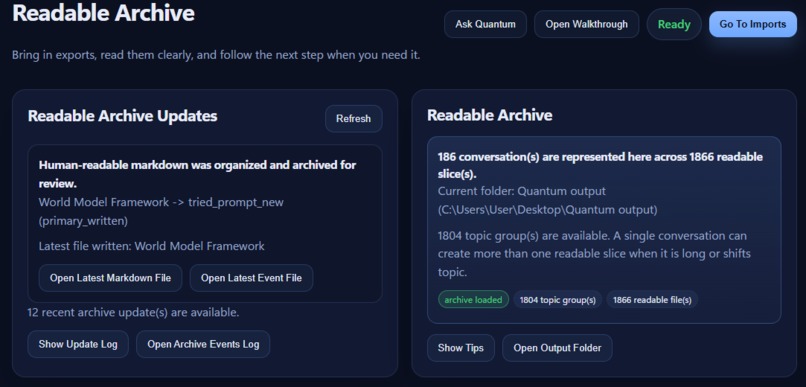Click the 1804 topic group(s) badge
Image resolution: width=806 pixels, height=387 pixels.
click(x=558, y=300)
